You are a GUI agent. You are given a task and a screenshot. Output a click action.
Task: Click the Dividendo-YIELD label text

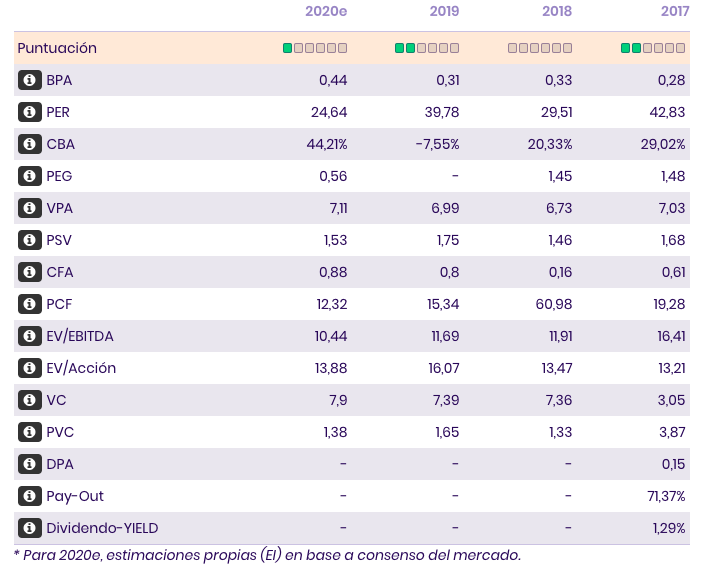tap(102, 528)
